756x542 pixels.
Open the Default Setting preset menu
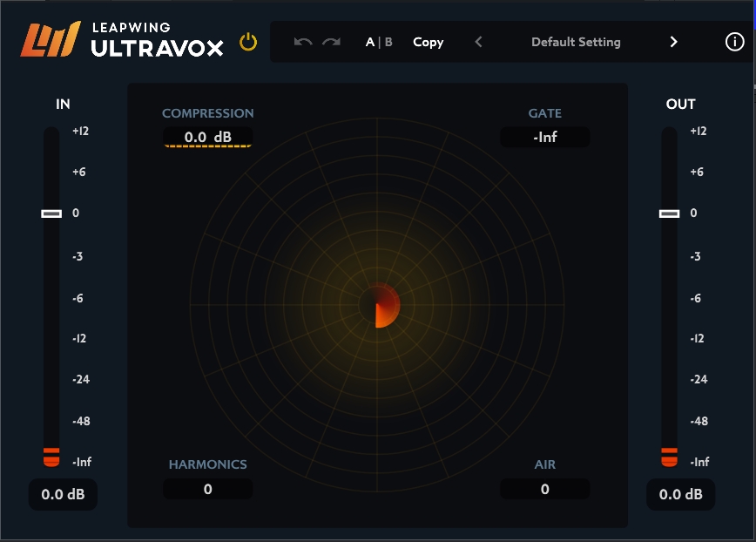(x=576, y=42)
